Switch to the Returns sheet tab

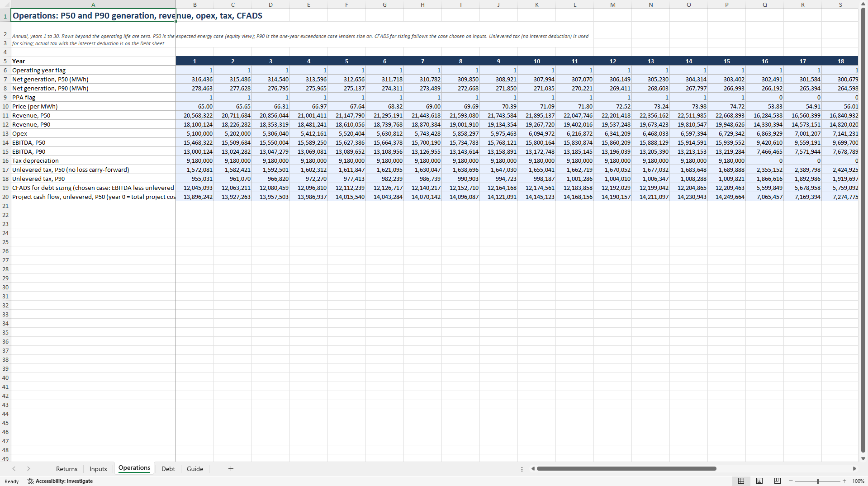pos(66,469)
